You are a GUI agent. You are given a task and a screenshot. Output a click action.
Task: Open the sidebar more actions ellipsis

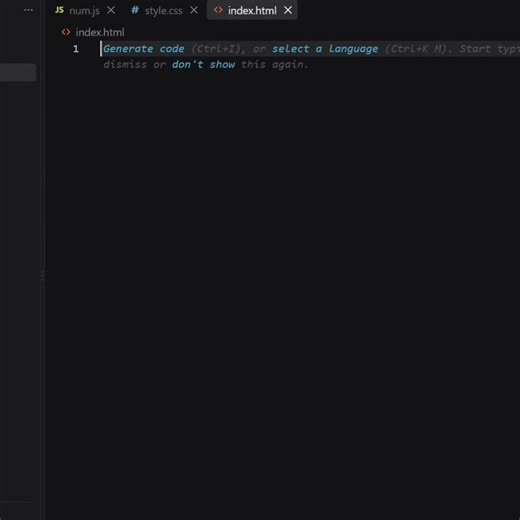pos(29,10)
